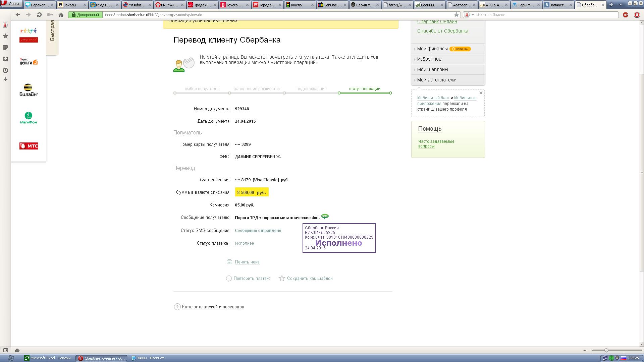The height and width of the screenshot is (362, 644).
Task: Add a panel with the sidebar plus icon
Action: click(x=5, y=79)
